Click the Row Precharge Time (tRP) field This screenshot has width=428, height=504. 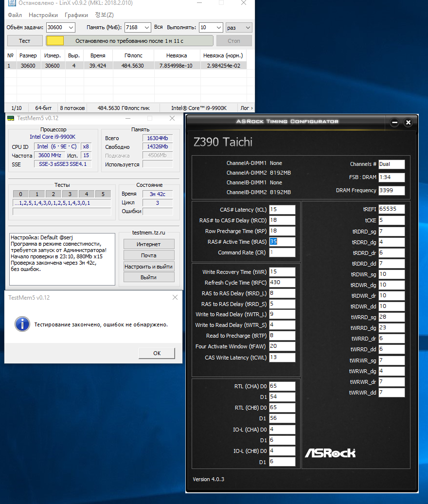pyautogui.click(x=282, y=231)
